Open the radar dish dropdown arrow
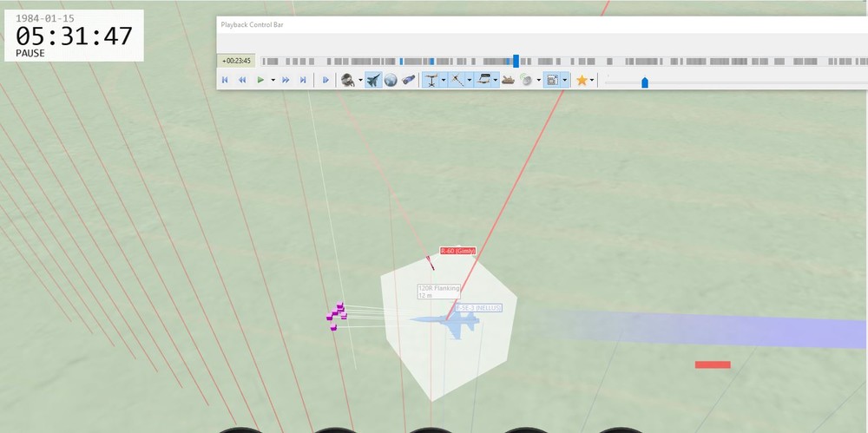Image resolution: width=868 pixels, height=433 pixels. pos(539,81)
